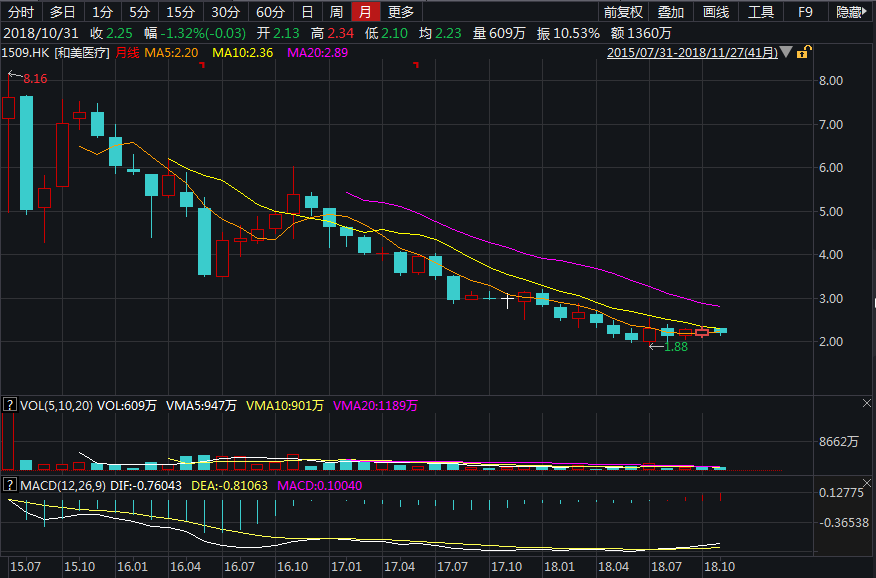876x578 pixels.
Task: Close the VOL volume sub-panel
Action: coord(866,402)
